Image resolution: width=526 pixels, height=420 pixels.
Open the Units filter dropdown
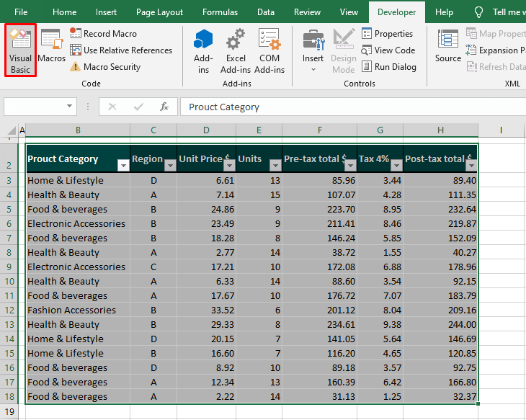click(275, 166)
